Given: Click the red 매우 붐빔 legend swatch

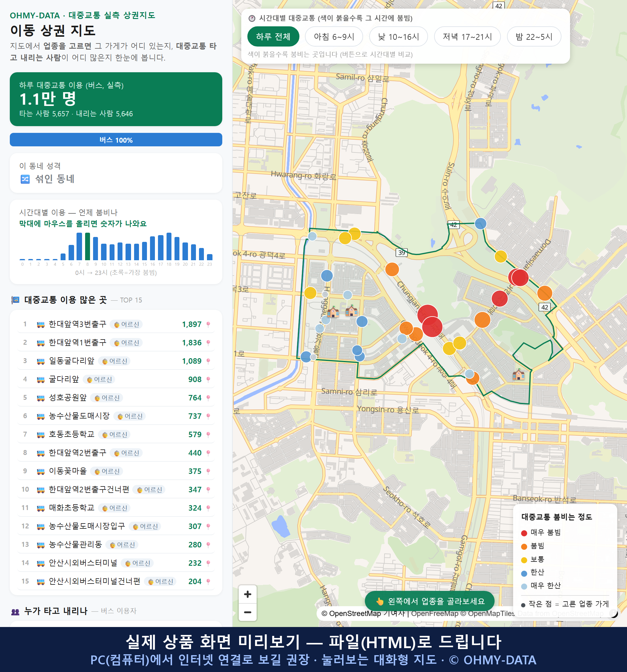Looking at the screenshot, I should click(524, 533).
